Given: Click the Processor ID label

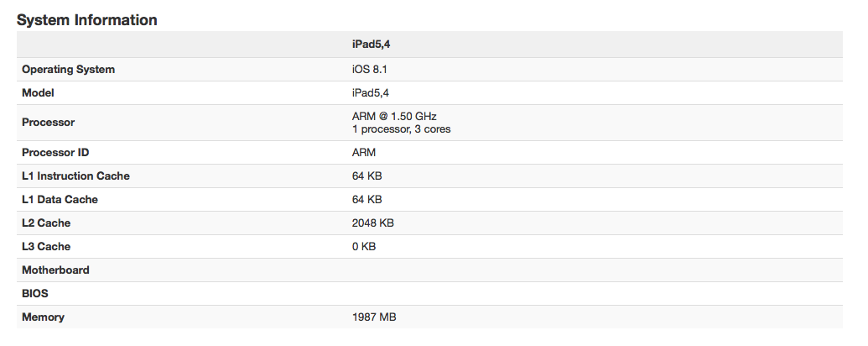Looking at the screenshot, I should pos(55,153).
